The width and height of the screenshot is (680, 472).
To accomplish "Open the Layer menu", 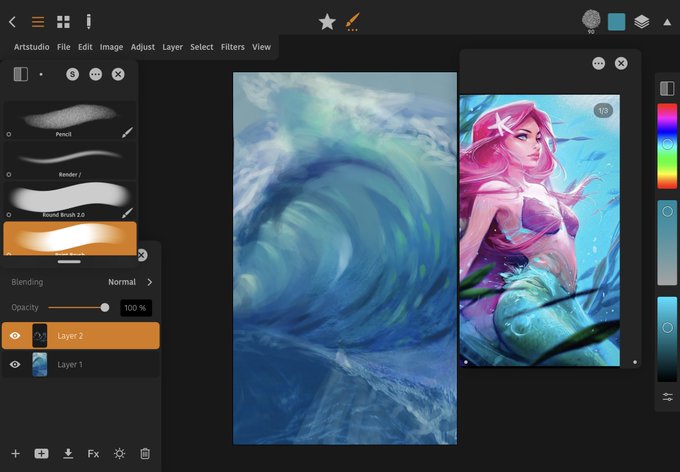I will pyautogui.click(x=173, y=47).
